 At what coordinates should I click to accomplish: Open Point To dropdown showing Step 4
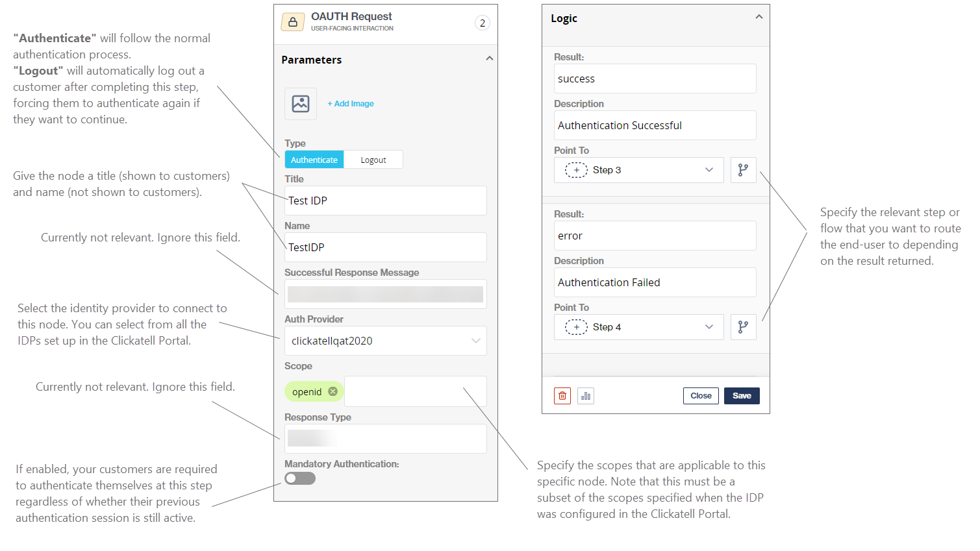(x=639, y=327)
